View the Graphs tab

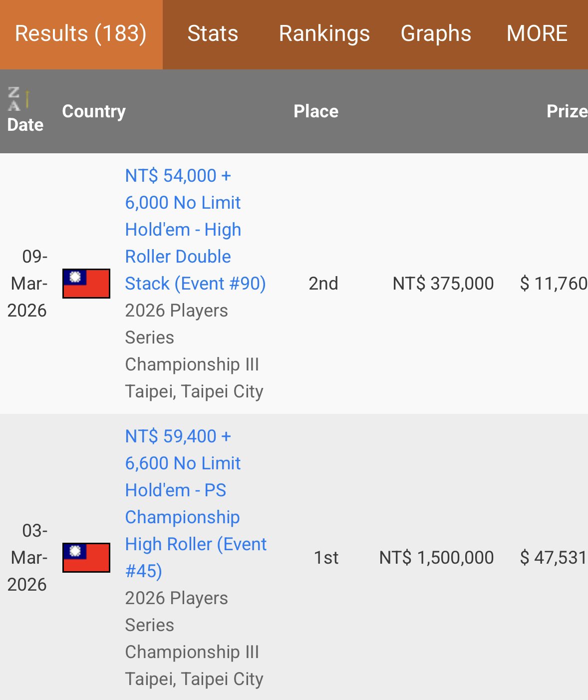point(436,34)
